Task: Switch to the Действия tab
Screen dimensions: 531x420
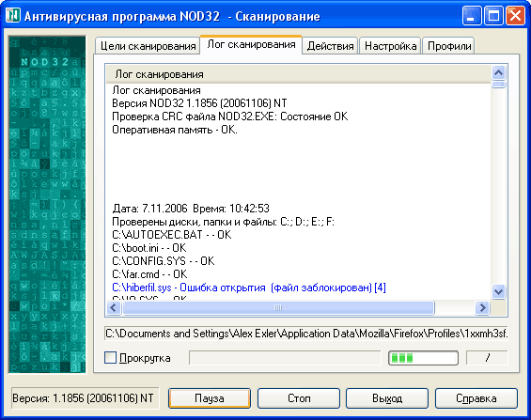Action: pyautogui.click(x=330, y=46)
